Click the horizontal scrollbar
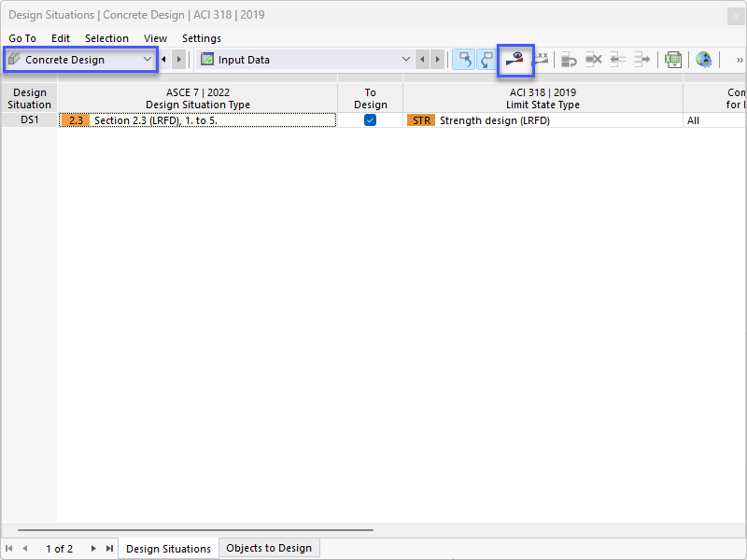Viewport: 747px width, 560px height. [x=195, y=529]
